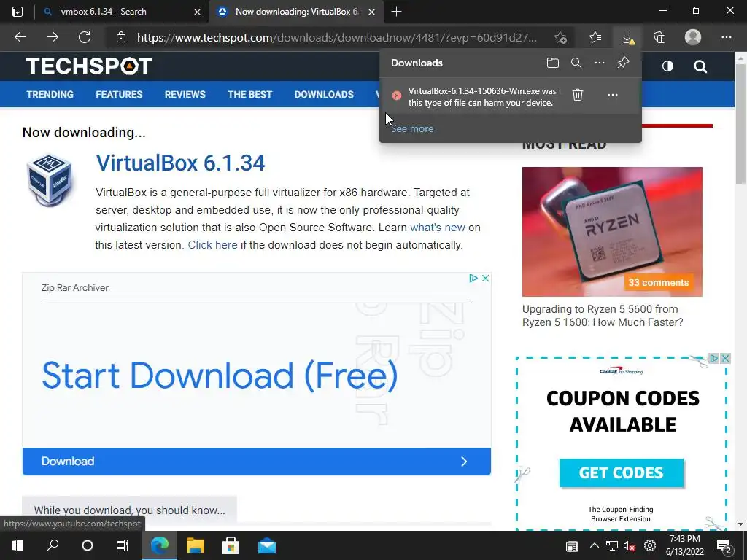Viewport: 747px width, 560px height.
Task: Close the vmbox 6.1.34 Search tab
Action: (x=197, y=12)
